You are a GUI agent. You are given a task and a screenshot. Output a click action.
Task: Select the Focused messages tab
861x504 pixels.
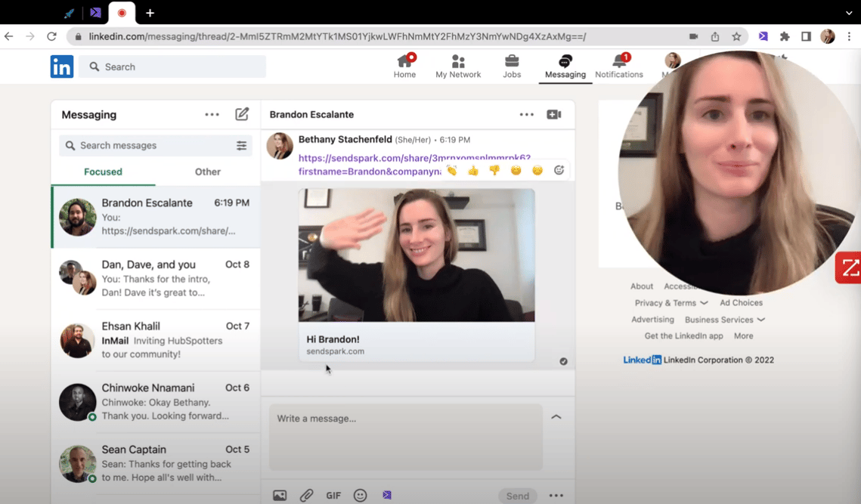(104, 172)
